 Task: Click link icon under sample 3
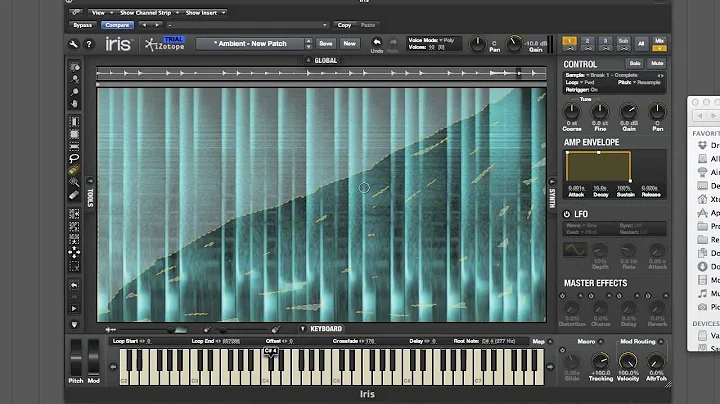click(x=605, y=48)
